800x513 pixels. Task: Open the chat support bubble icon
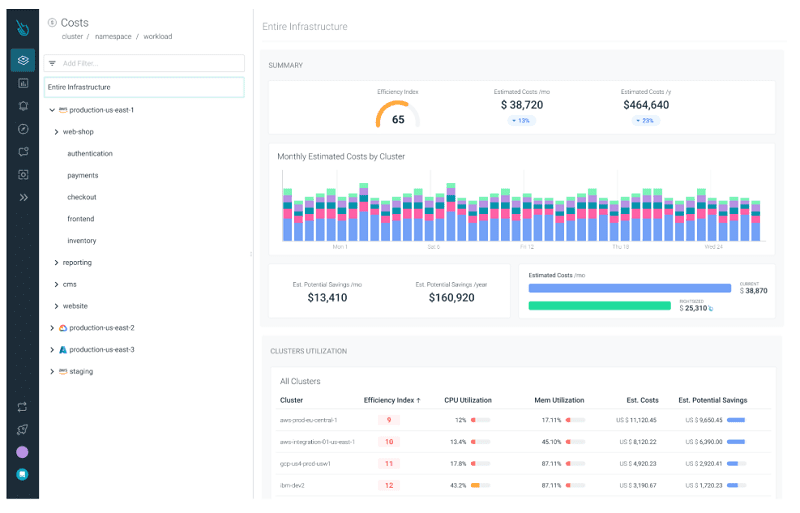pos(22,475)
